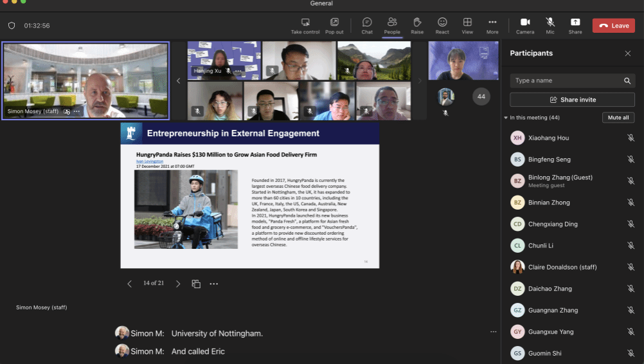Open the View layout options
The height and width of the screenshot is (364, 644).
[467, 26]
